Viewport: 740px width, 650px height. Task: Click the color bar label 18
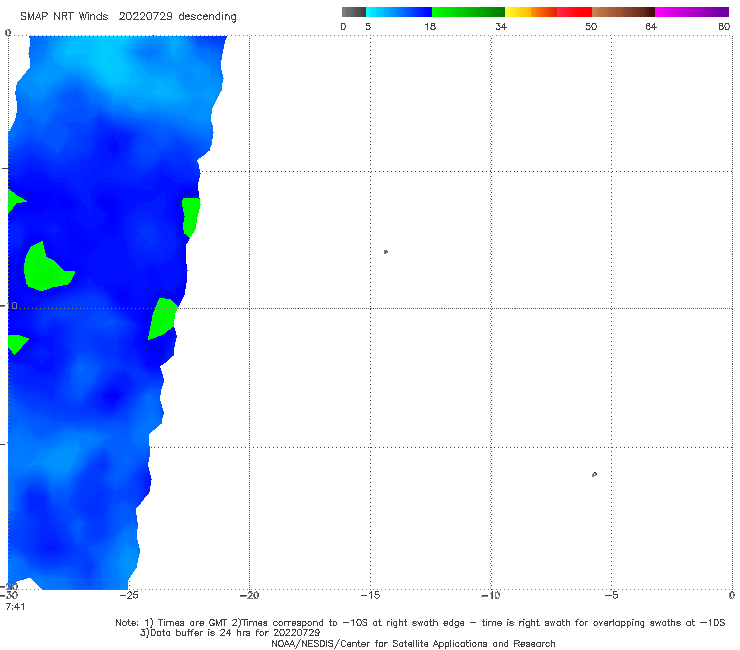point(430,27)
